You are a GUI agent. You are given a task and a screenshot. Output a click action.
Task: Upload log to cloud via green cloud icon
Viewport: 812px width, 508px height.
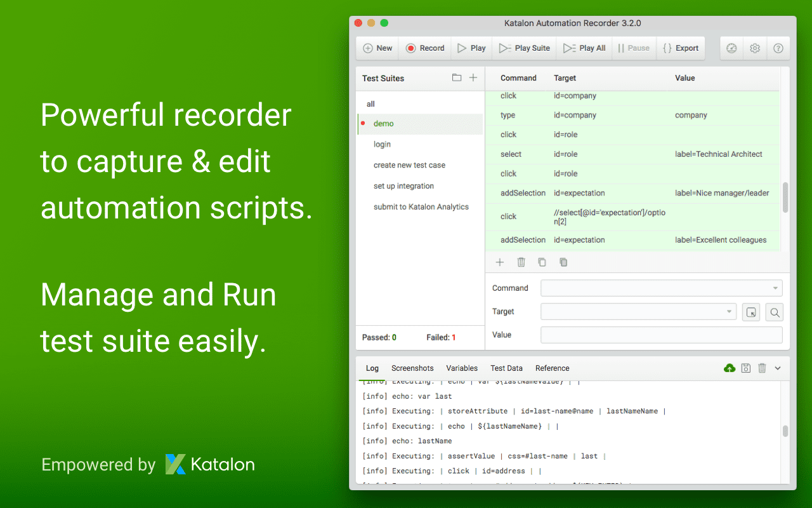729,368
